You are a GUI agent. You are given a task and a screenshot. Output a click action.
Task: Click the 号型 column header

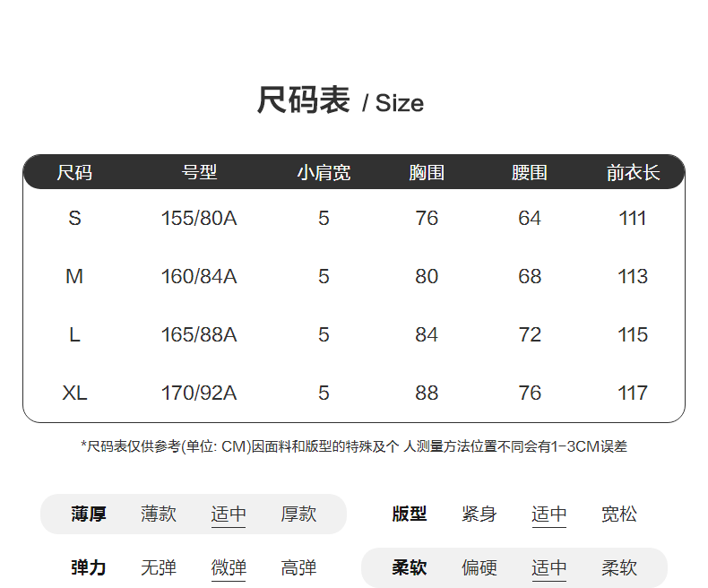[x=199, y=173]
